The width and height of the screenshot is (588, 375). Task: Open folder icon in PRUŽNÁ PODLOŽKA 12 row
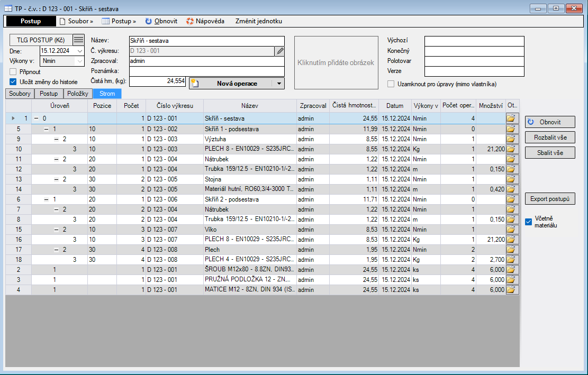coord(512,279)
